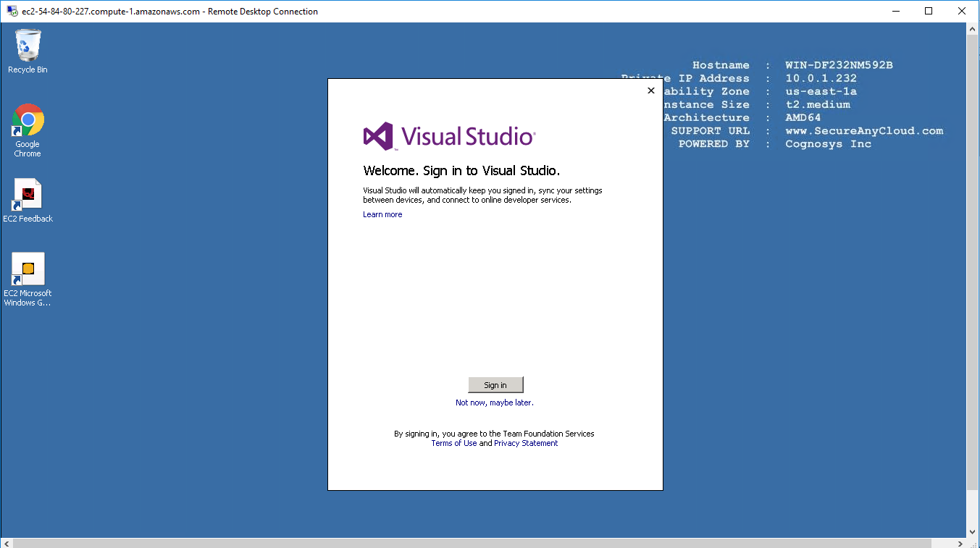Open the Learn more link
This screenshot has width=980, height=548.
point(382,214)
